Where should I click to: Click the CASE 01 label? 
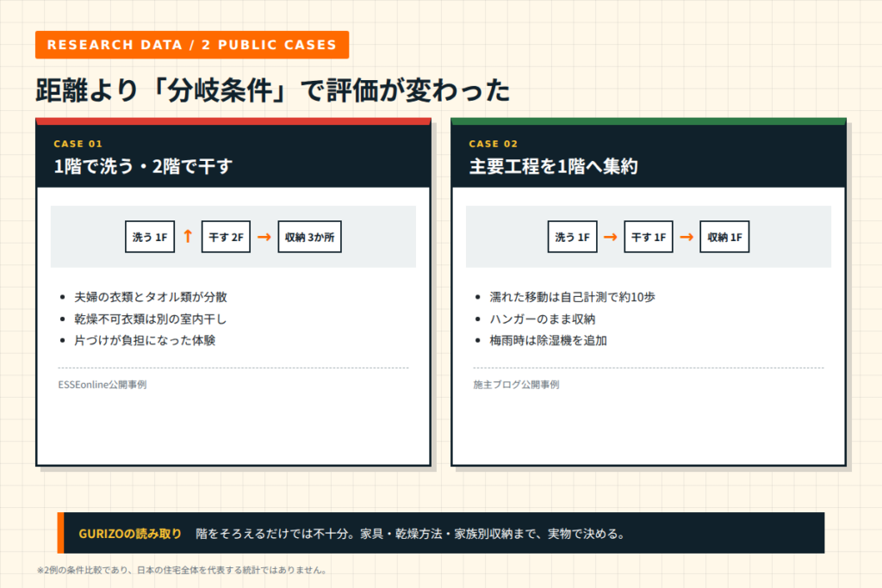pyautogui.click(x=78, y=144)
